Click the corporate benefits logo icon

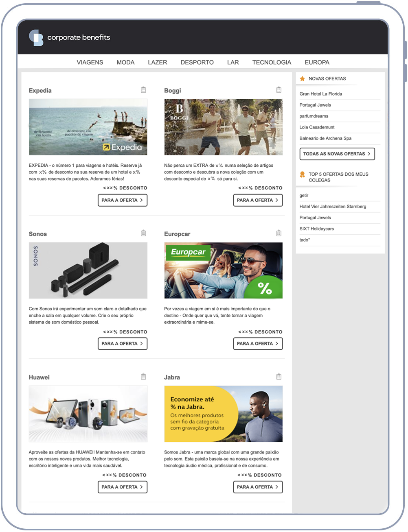pos(36,38)
